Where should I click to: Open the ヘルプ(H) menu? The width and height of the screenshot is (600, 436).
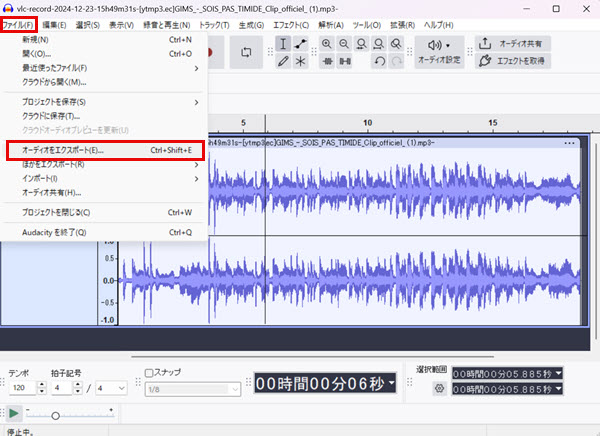439,25
